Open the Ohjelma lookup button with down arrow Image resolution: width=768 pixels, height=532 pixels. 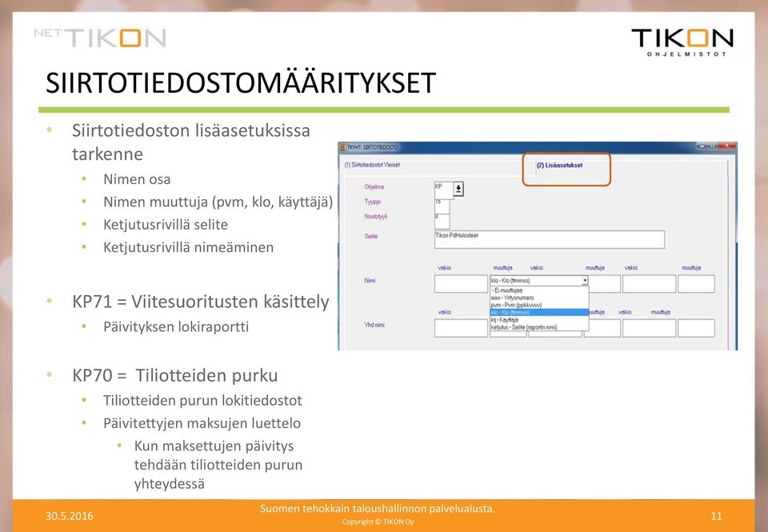pos(458,189)
